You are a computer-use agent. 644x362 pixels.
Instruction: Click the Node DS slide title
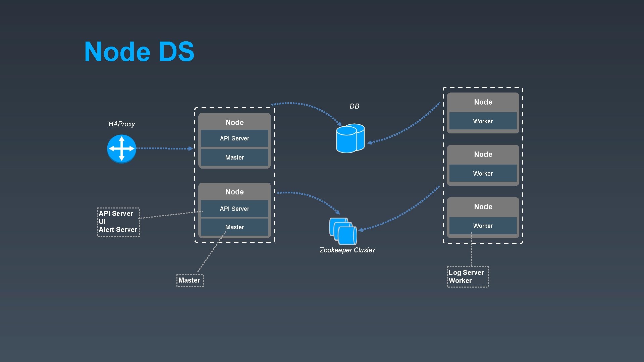(x=140, y=51)
